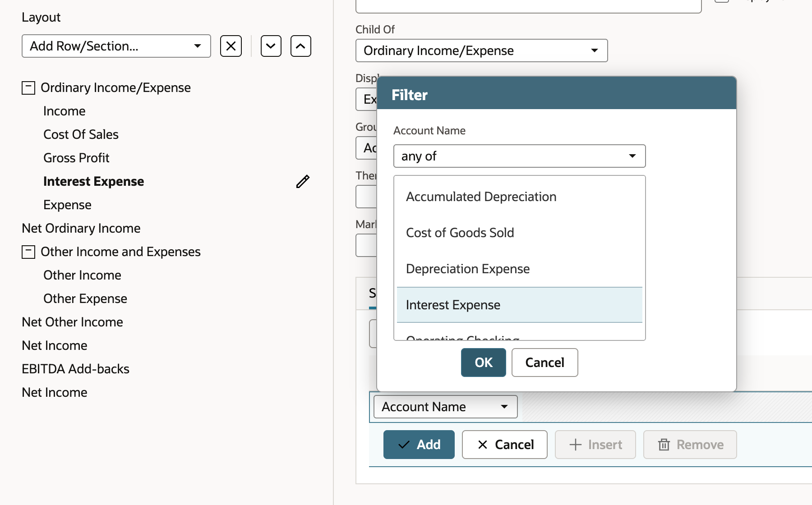Collapse the Ordinary Income/Expense tree section

pyautogui.click(x=28, y=87)
